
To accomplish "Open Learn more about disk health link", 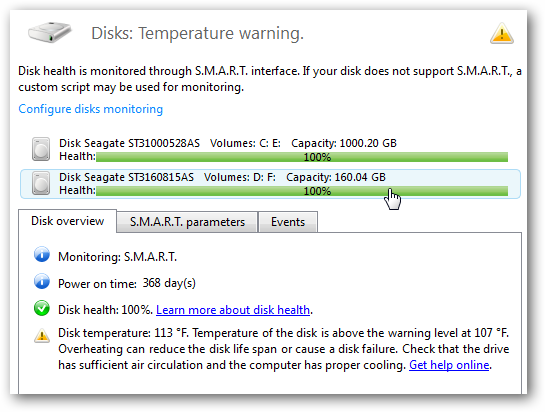I will 233,309.
